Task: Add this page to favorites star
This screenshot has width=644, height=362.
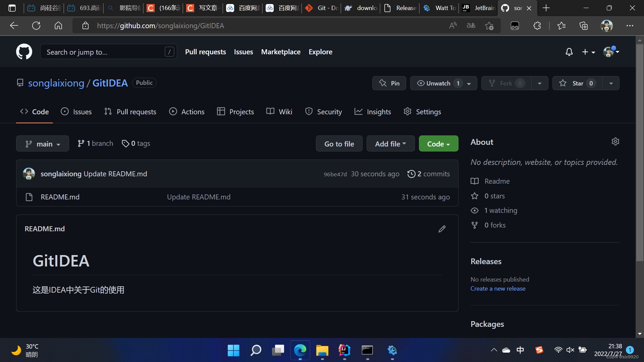Action: pyautogui.click(x=489, y=26)
